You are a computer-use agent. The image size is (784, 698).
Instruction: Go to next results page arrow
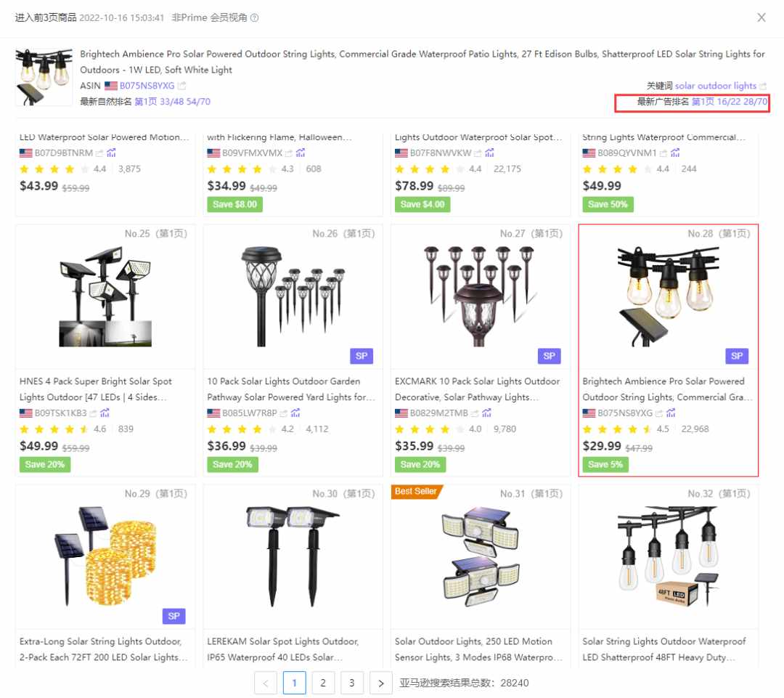(381, 683)
